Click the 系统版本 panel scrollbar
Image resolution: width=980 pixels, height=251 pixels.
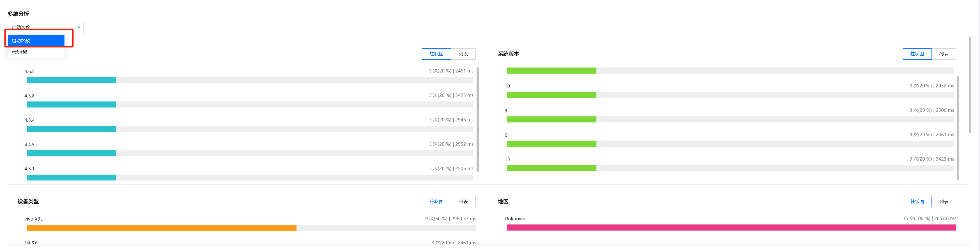(958, 128)
